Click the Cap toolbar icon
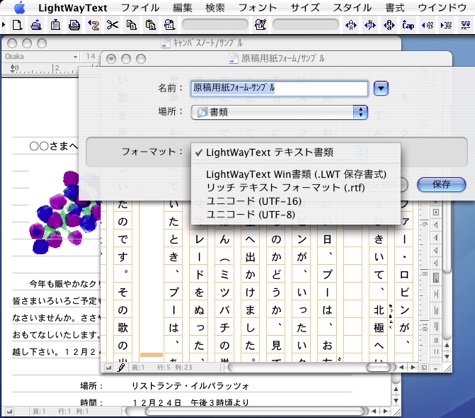 point(408,25)
